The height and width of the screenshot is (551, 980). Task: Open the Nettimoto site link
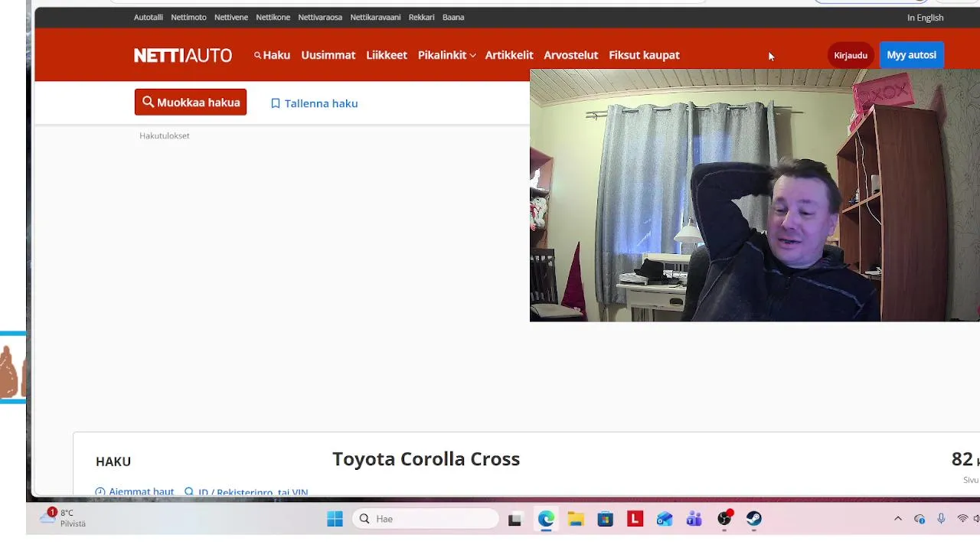tap(188, 17)
